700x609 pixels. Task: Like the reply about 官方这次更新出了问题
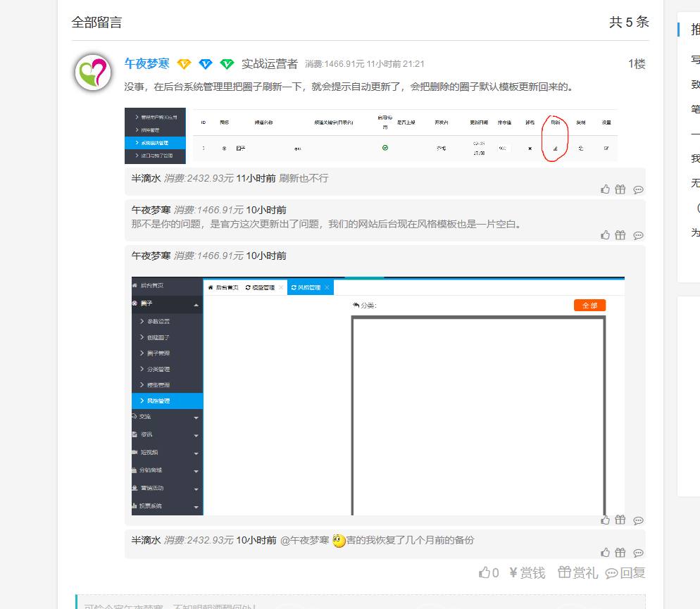click(605, 235)
